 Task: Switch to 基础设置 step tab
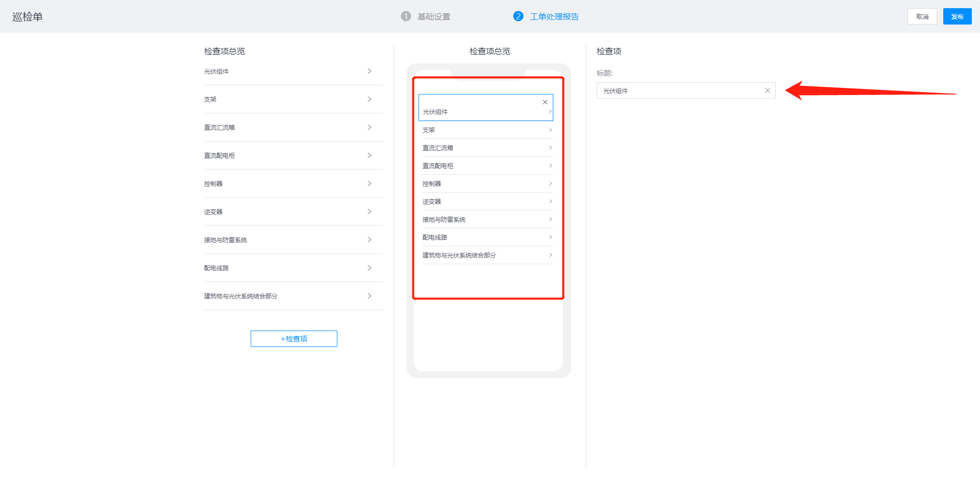coord(434,17)
